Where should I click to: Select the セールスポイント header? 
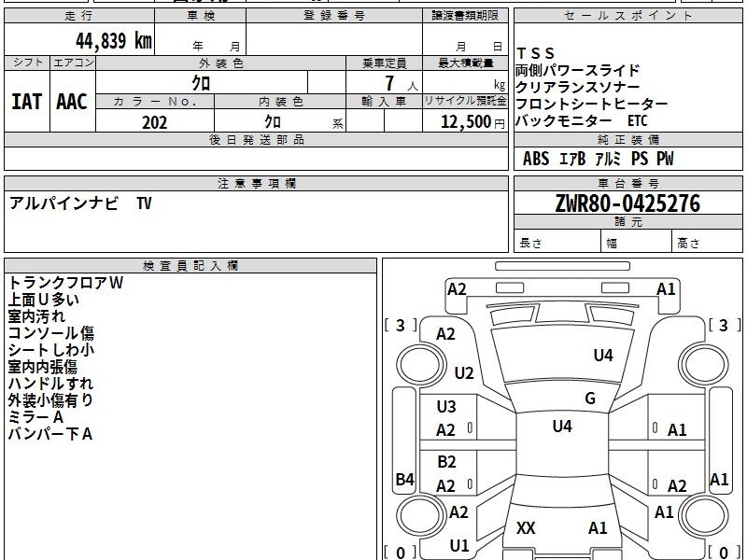pos(627,16)
